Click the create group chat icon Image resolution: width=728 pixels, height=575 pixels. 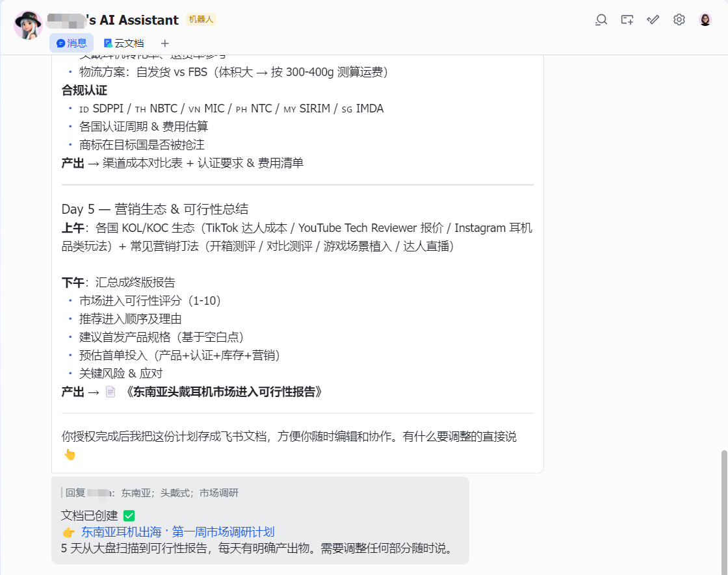[627, 19]
